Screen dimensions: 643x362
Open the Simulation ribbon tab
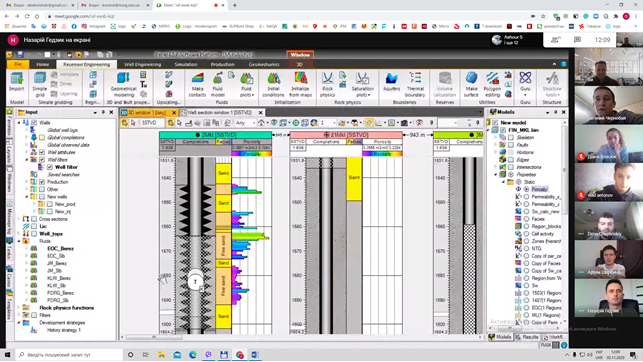[186, 64]
